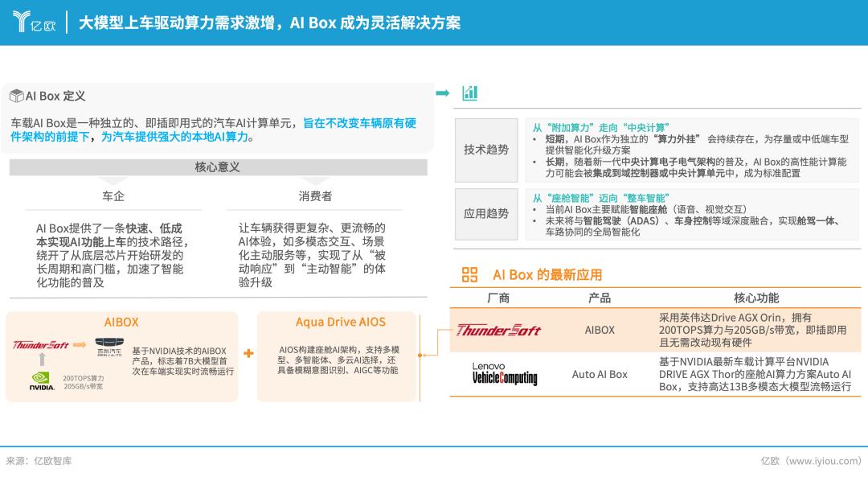868x477 pixels.
Task: Click the teal bar chart icon
Action: coord(469,93)
